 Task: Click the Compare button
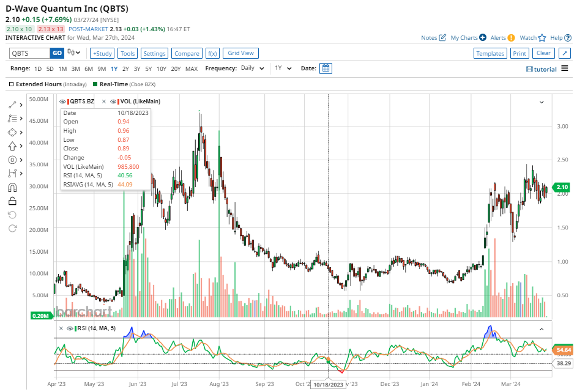click(x=187, y=53)
